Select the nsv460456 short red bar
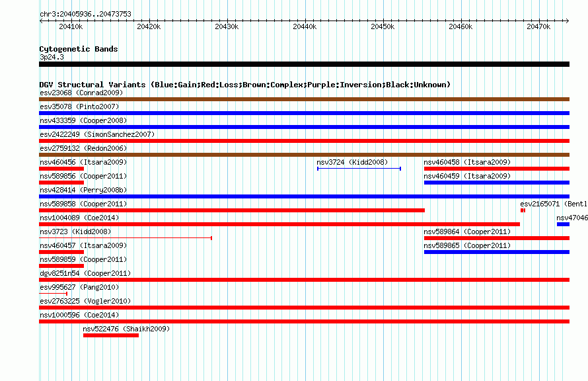588x381 pixels. [x=61, y=169]
